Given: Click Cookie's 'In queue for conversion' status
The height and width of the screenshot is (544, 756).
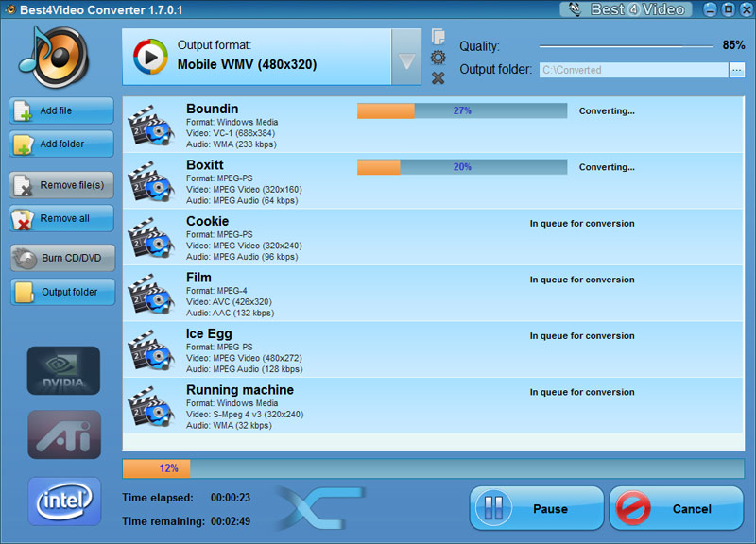Looking at the screenshot, I should (x=582, y=224).
